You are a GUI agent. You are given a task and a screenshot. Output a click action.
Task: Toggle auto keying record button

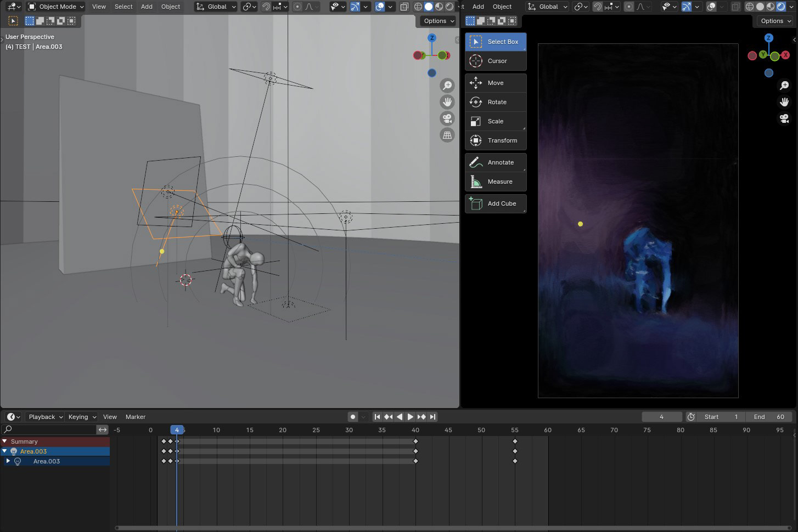tap(353, 417)
